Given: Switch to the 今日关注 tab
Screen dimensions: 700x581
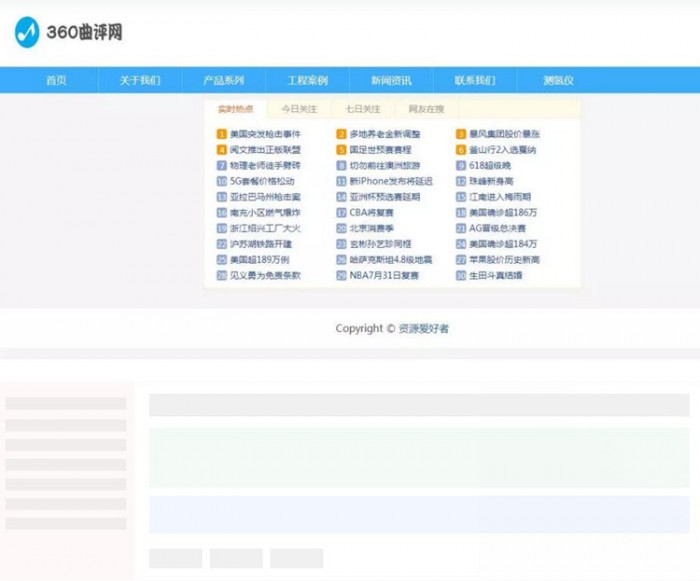Looking at the screenshot, I should point(299,109).
